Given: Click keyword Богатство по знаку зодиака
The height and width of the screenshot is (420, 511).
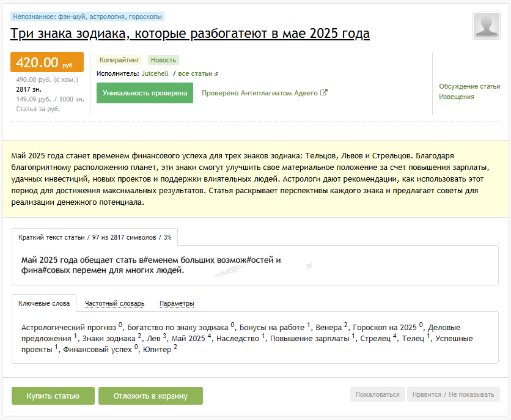Looking at the screenshot, I should [x=178, y=328].
